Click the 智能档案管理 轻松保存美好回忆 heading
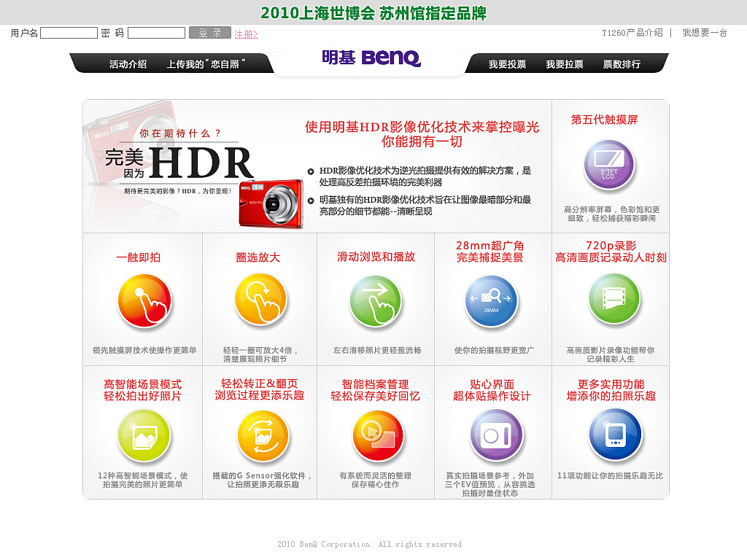 click(375, 390)
